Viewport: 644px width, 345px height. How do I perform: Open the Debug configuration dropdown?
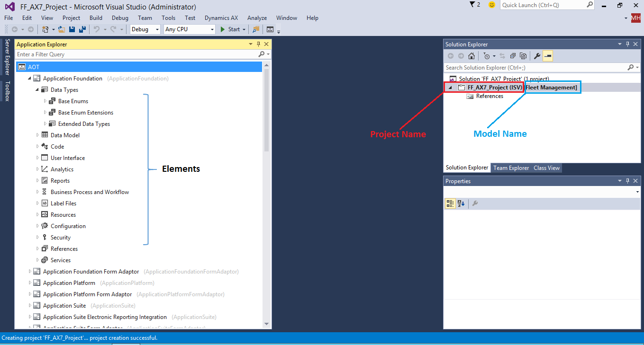click(x=157, y=29)
